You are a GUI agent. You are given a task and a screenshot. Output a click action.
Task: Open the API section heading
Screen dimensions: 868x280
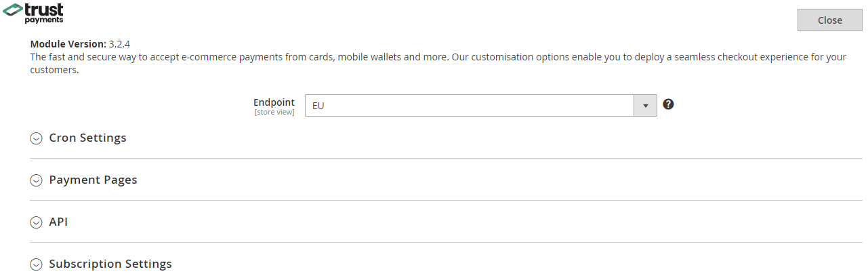[x=58, y=222]
